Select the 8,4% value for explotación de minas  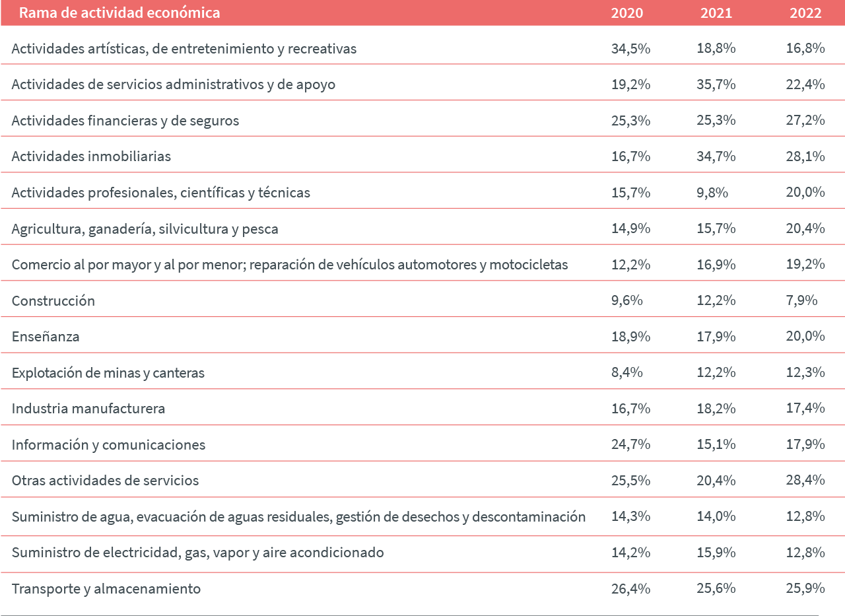pyautogui.click(x=626, y=373)
